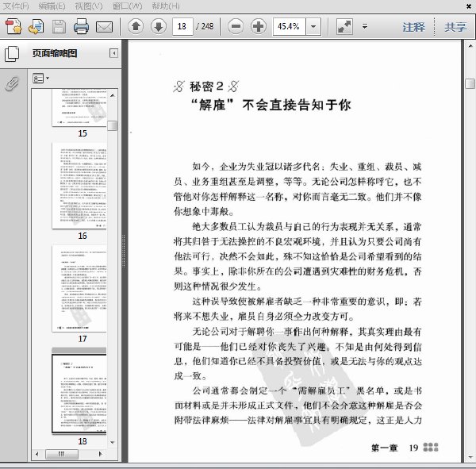The width and height of the screenshot is (476, 469).
Task: Open the toolbar customize small dropdown
Action: pos(365,26)
